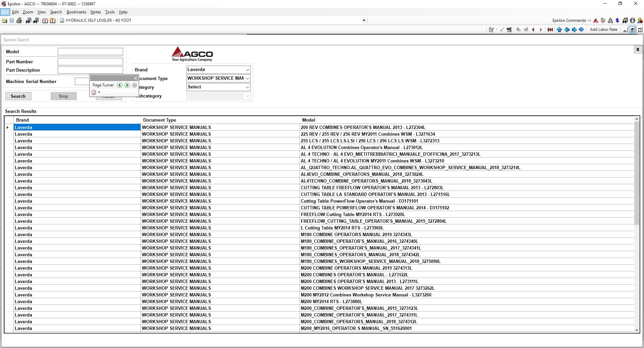Click the blue left arrow icon
644x348 pixels.
point(567,30)
